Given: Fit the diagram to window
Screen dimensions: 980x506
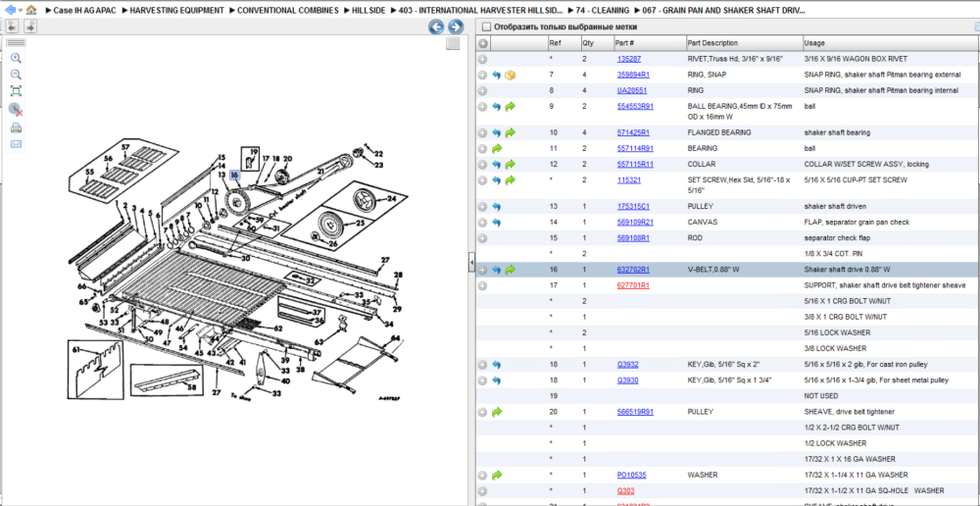Looking at the screenshot, I should tap(17, 91).
